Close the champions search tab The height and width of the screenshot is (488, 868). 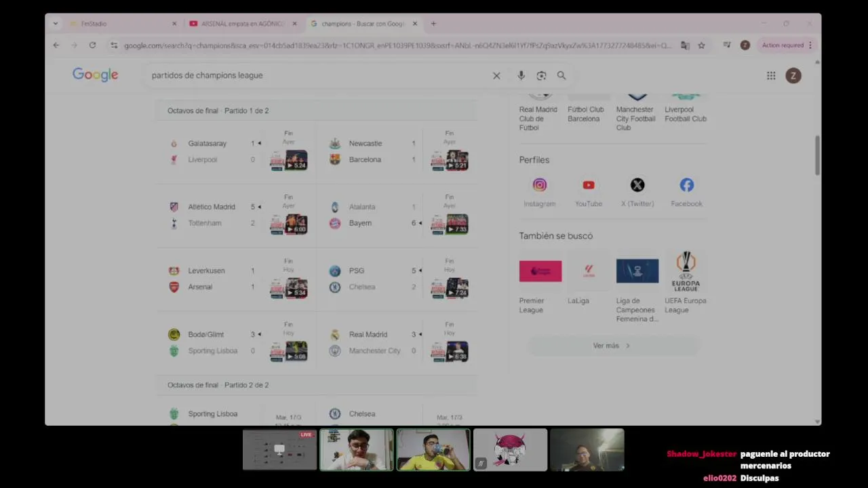click(x=415, y=24)
